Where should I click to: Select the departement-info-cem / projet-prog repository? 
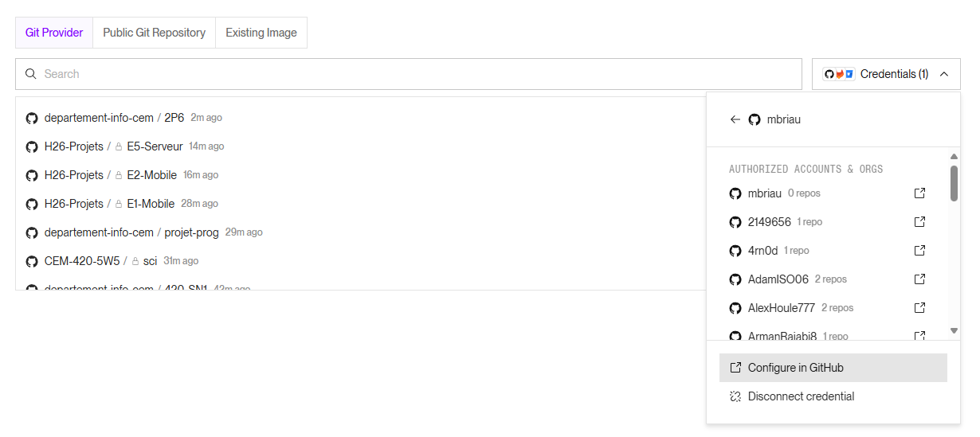click(x=144, y=232)
